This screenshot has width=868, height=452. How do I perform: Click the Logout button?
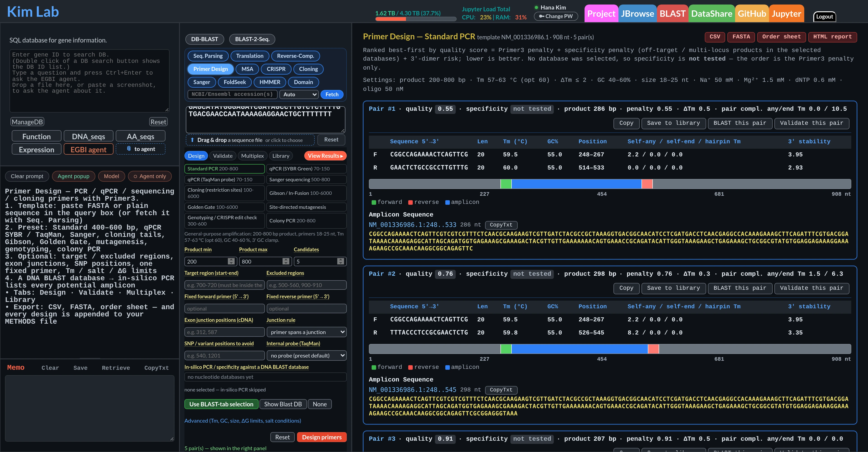click(x=824, y=16)
